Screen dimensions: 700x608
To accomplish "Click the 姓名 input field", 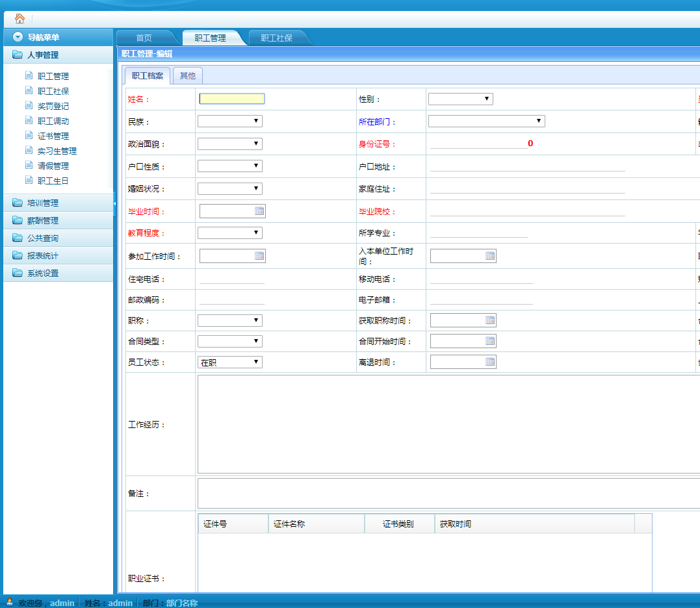I will [231, 99].
